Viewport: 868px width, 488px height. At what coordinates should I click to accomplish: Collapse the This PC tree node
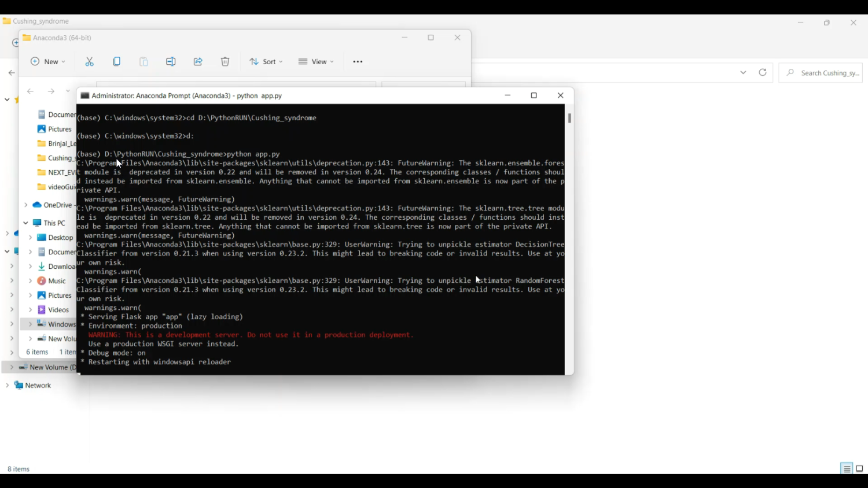(x=25, y=223)
